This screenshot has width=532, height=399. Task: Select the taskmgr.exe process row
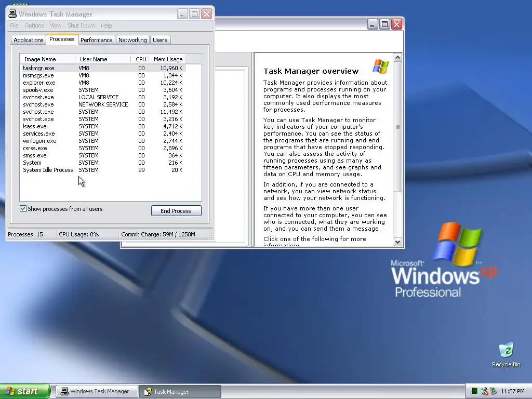click(103, 68)
